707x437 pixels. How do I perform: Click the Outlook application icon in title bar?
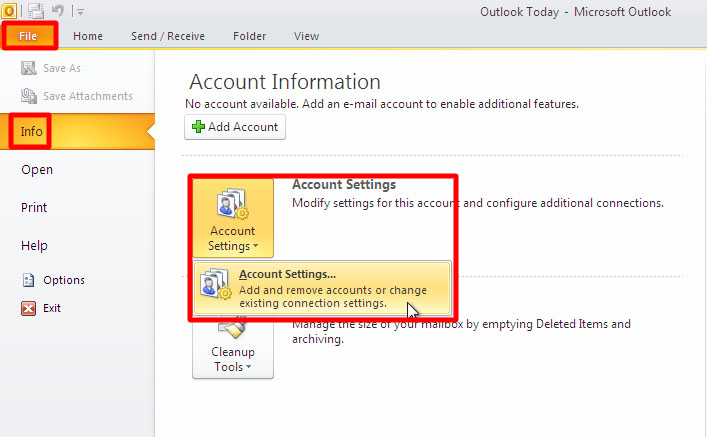pyautogui.click(x=9, y=11)
